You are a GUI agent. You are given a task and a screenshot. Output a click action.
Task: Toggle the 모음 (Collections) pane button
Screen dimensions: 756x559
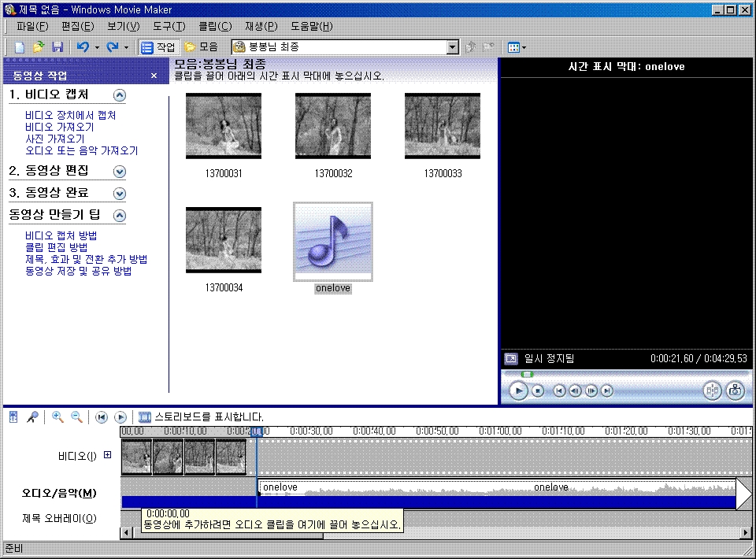pos(202,46)
